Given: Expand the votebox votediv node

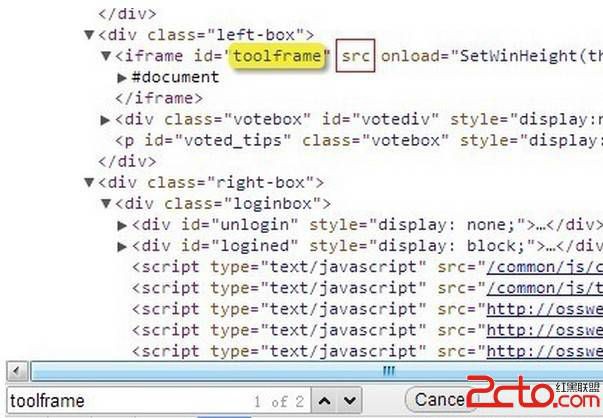Looking at the screenshot, I should pyautogui.click(x=105, y=120).
